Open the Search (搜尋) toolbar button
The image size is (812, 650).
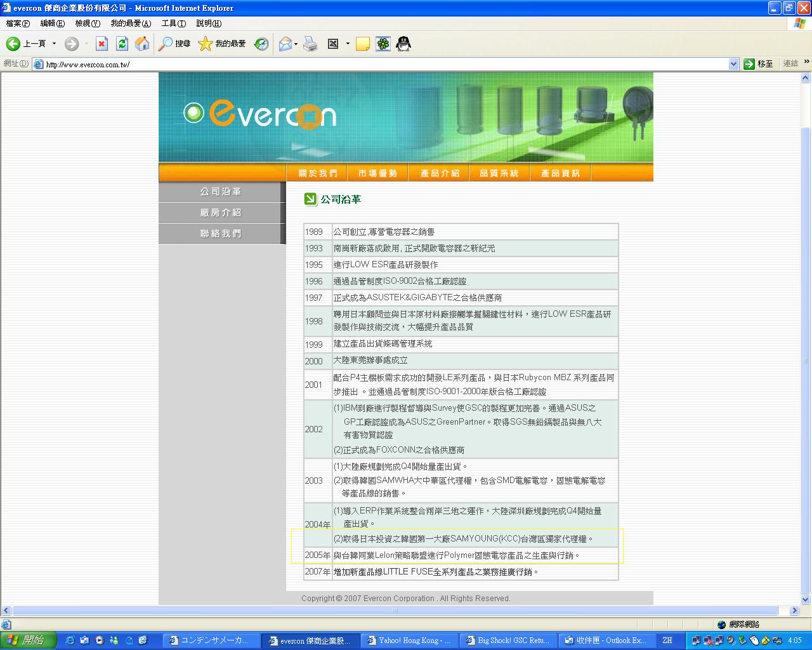(x=174, y=44)
